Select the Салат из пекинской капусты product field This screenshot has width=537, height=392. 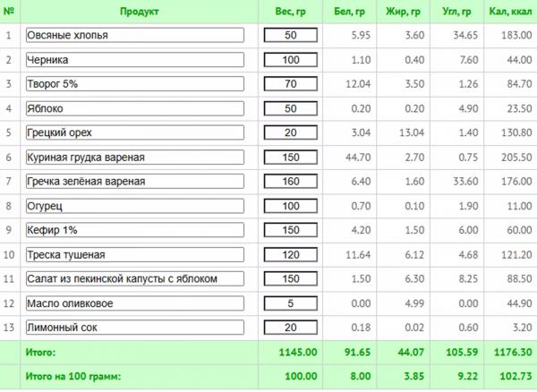click(x=135, y=278)
